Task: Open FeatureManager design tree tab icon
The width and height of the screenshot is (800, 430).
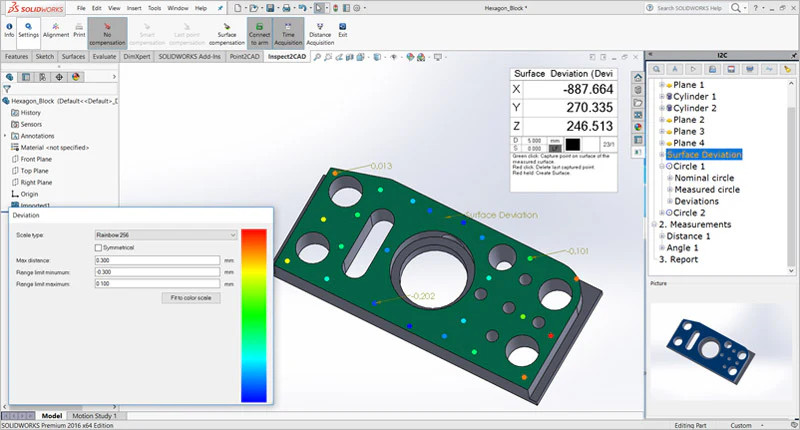Action: pos(9,77)
